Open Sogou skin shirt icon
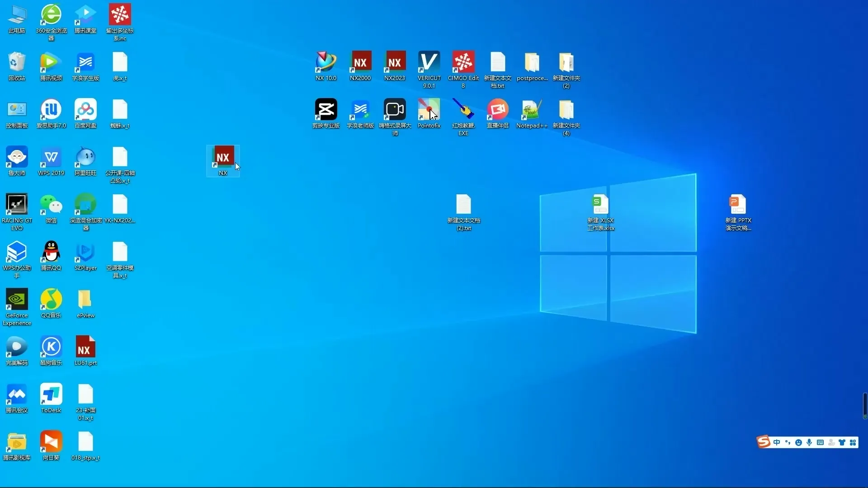This screenshot has height=488, width=868. pyautogui.click(x=842, y=442)
